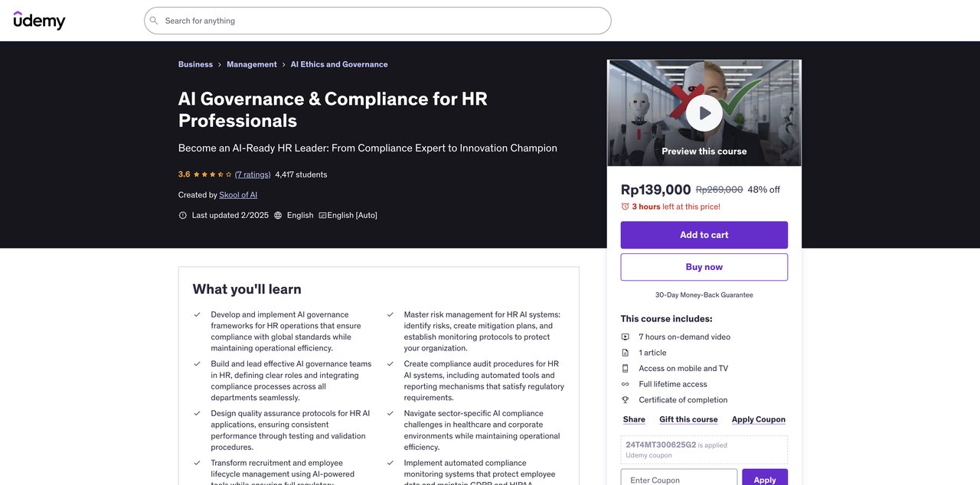Click the Share link
The width and height of the screenshot is (980, 485).
point(634,419)
